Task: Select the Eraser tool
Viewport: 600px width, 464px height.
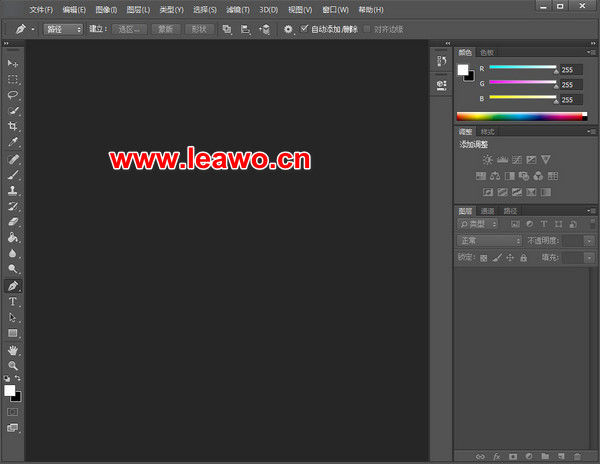Action: click(13, 222)
